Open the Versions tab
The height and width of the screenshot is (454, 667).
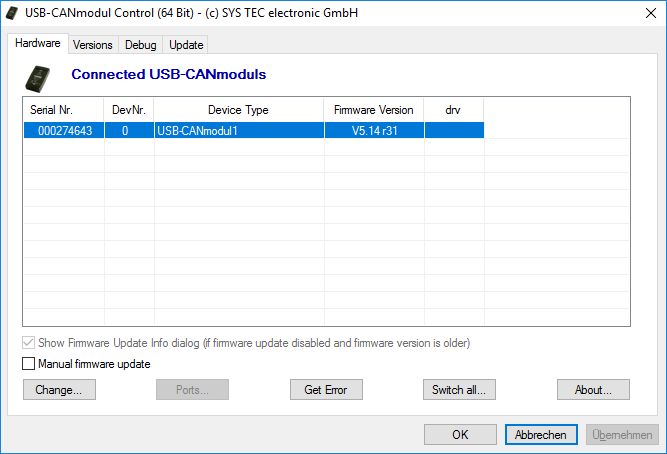tap(93, 45)
